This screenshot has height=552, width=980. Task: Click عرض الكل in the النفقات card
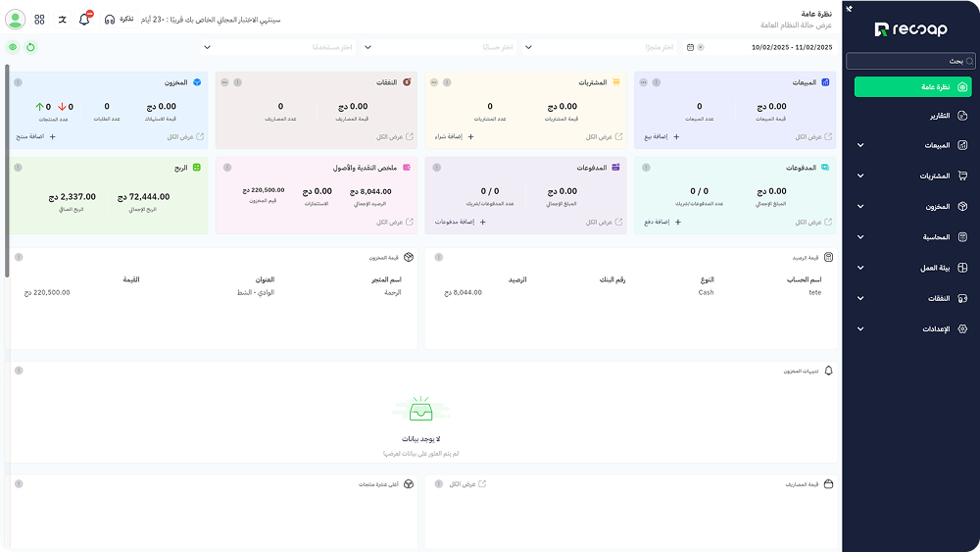click(x=396, y=137)
